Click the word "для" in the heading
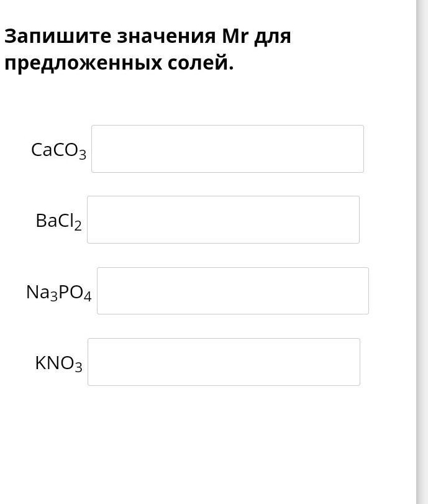 click(x=273, y=37)
